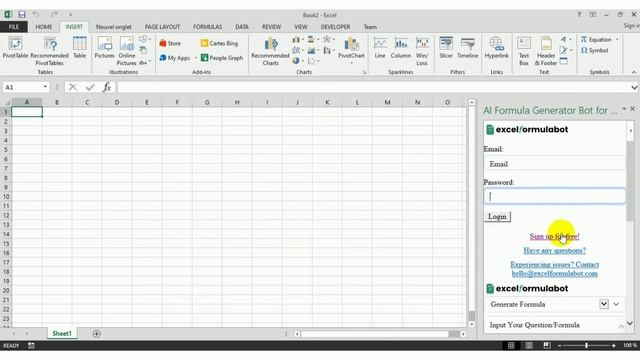Image resolution: width=640 pixels, height=360 pixels.
Task: Insert a Win/Loss sparkline
Action: [x=422, y=51]
